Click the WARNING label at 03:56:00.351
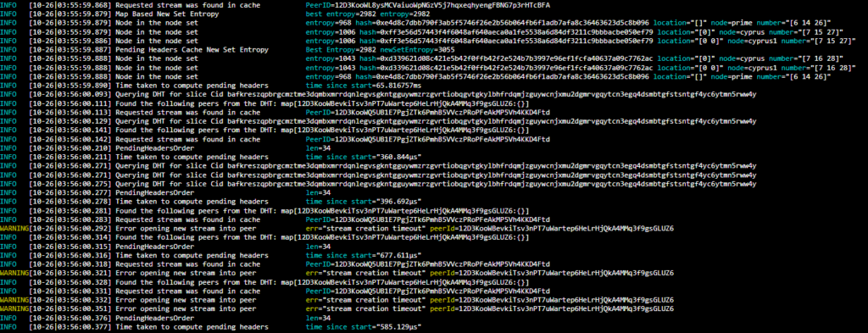Viewport: 868px width, 333px height. (14, 308)
